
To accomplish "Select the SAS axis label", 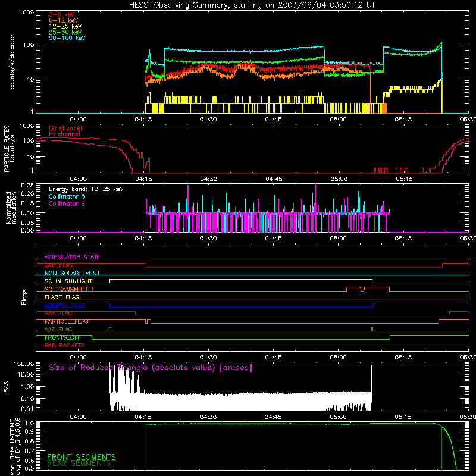I will [x=6, y=387].
